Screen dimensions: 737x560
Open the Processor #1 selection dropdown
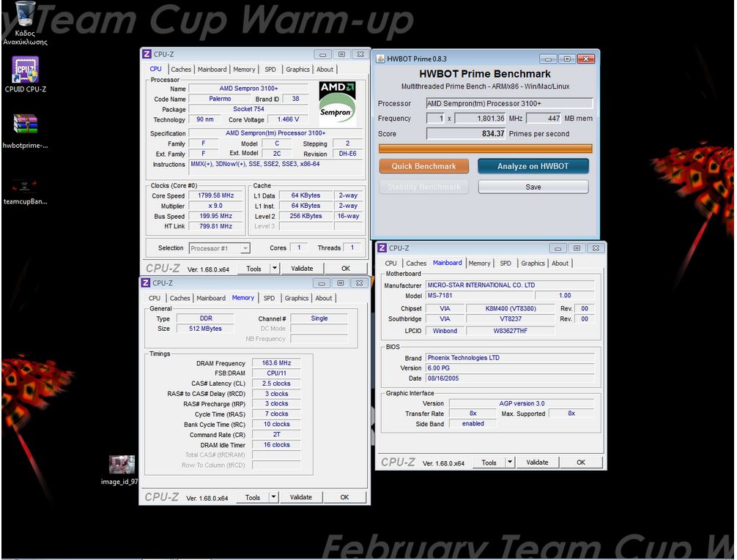point(220,248)
